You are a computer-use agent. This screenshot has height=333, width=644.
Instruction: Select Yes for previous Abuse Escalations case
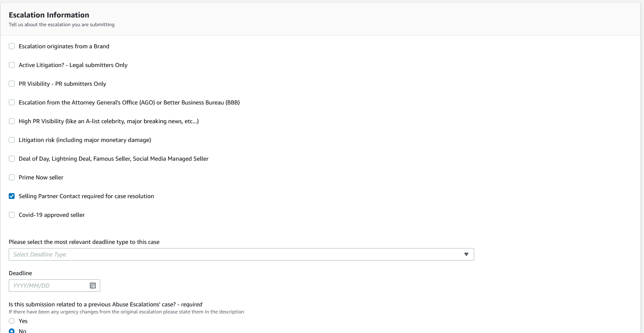pyautogui.click(x=12, y=321)
